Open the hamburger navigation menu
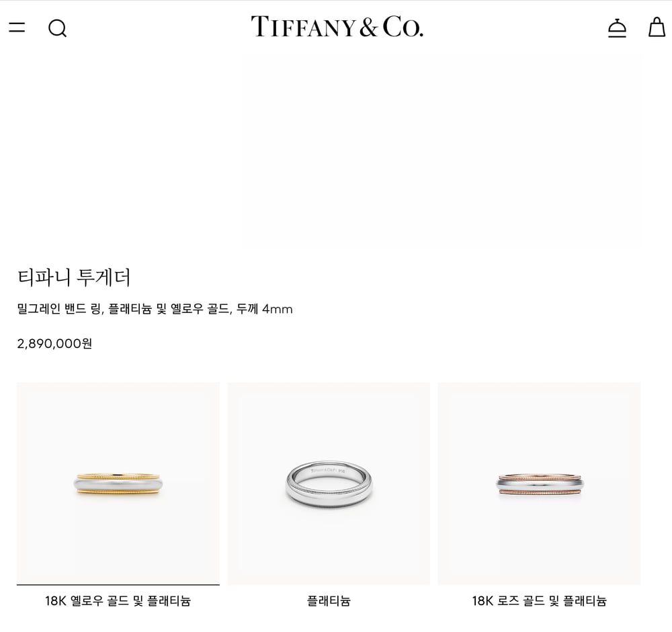The width and height of the screenshot is (672, 632). 17,28
